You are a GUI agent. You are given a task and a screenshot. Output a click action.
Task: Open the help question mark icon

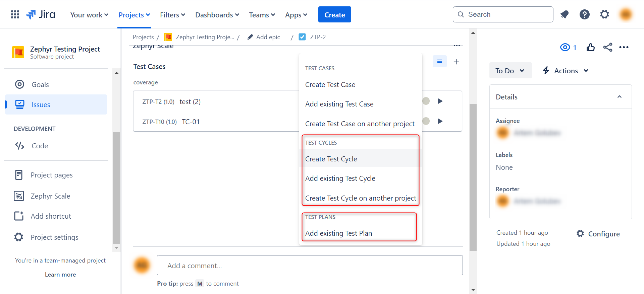pyautogui.click(x=584, y=14)
